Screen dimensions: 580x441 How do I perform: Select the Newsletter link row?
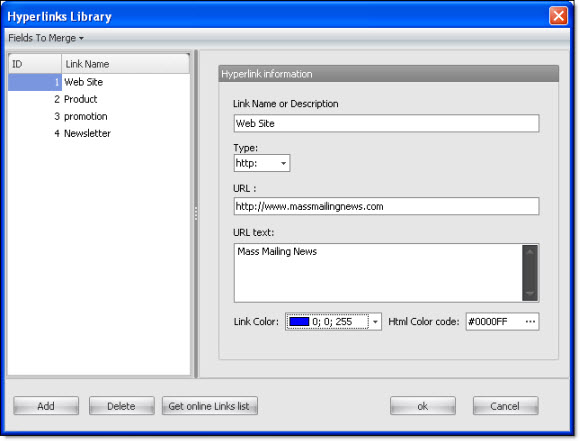point(99,133)
